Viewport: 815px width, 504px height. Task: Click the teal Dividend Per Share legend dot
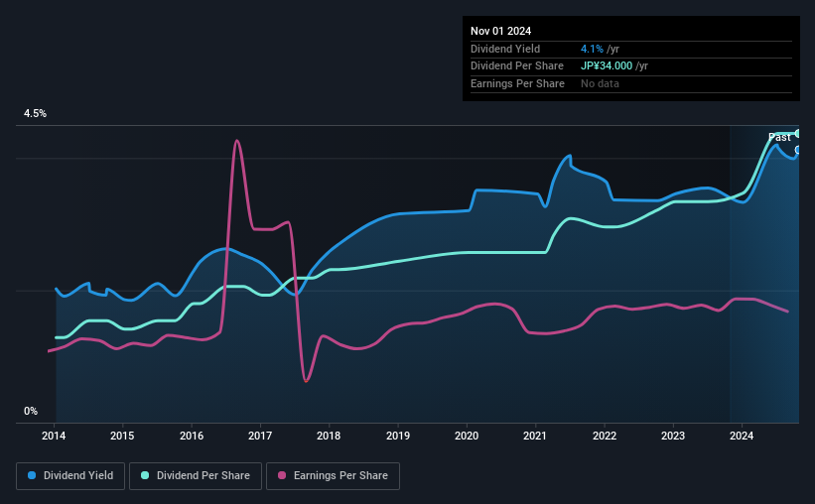(145, 475)
